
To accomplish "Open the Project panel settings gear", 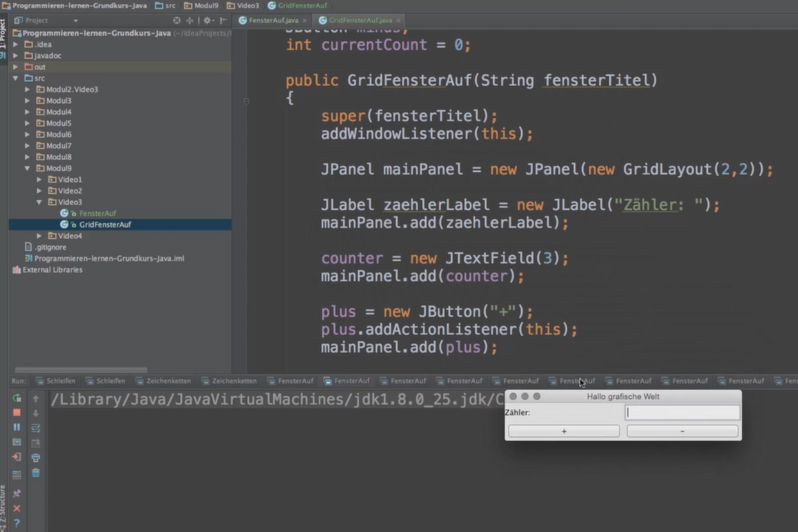I will click(x=207, y=21).
